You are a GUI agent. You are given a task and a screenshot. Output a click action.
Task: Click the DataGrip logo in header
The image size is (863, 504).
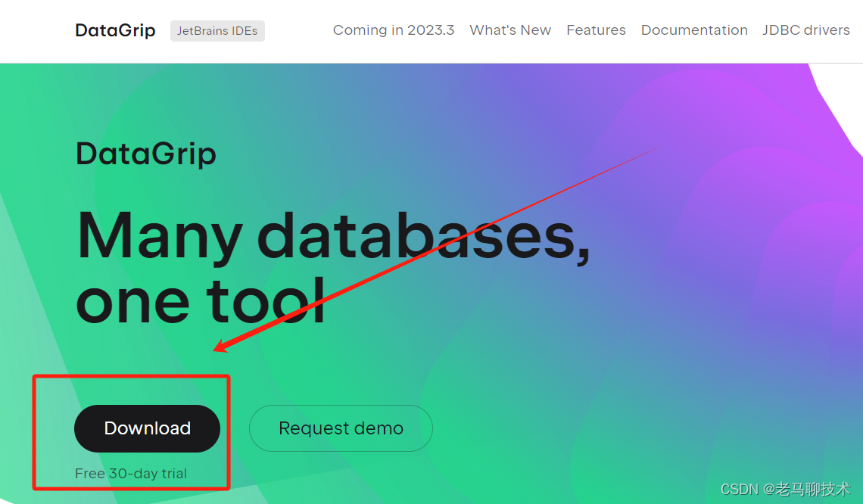(115, 31)
